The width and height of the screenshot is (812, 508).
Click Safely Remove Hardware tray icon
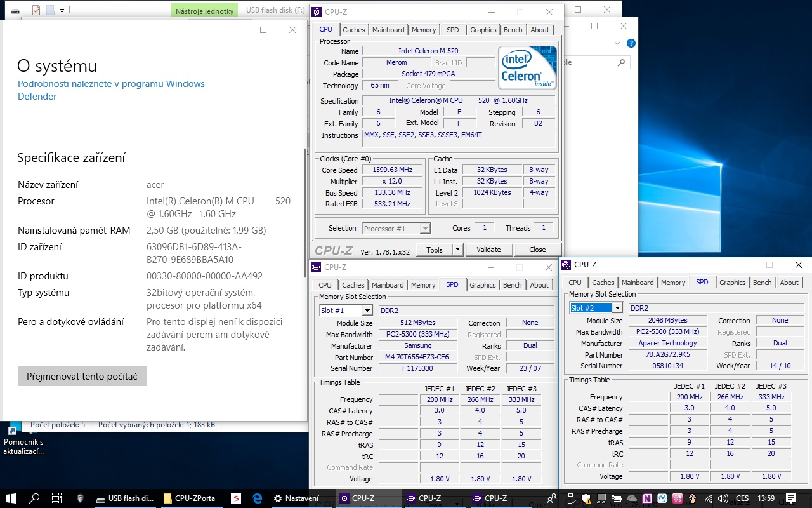pos(570,498)
